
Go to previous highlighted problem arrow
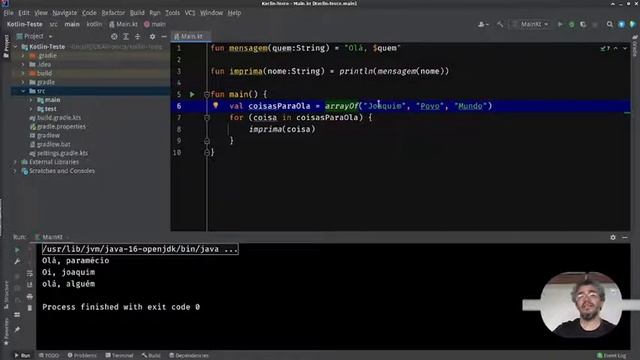click(616, 49)
